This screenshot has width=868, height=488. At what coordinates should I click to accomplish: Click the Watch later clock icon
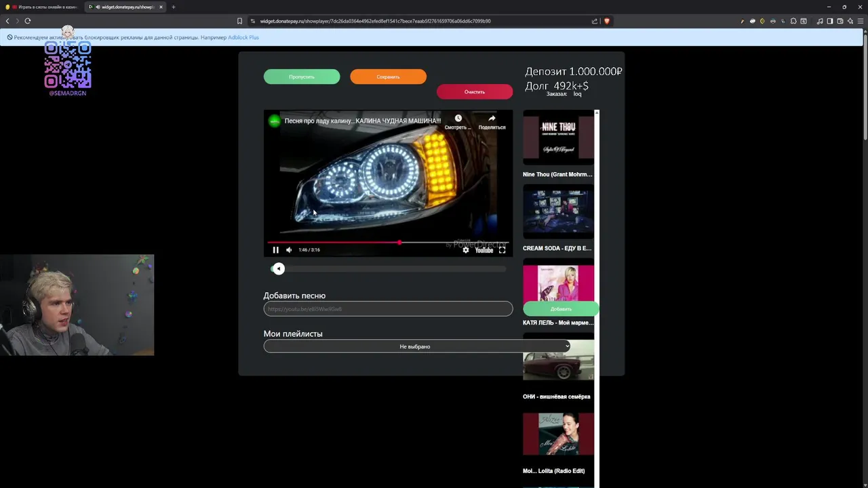point(458,119)
